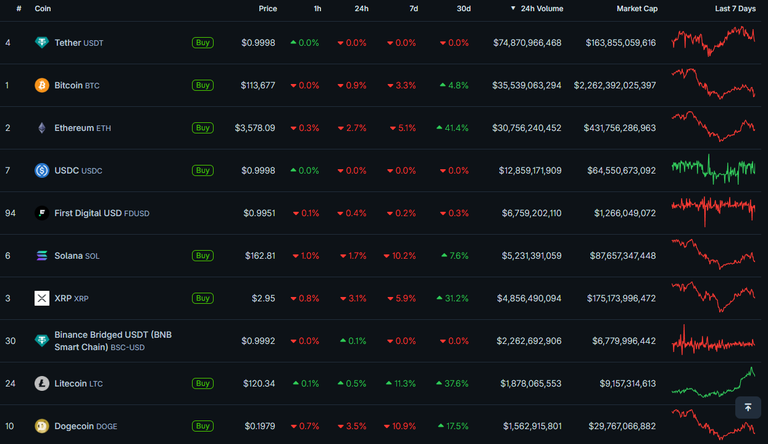View Bitcoin 7-day sparkline chart

click(713, 84)
